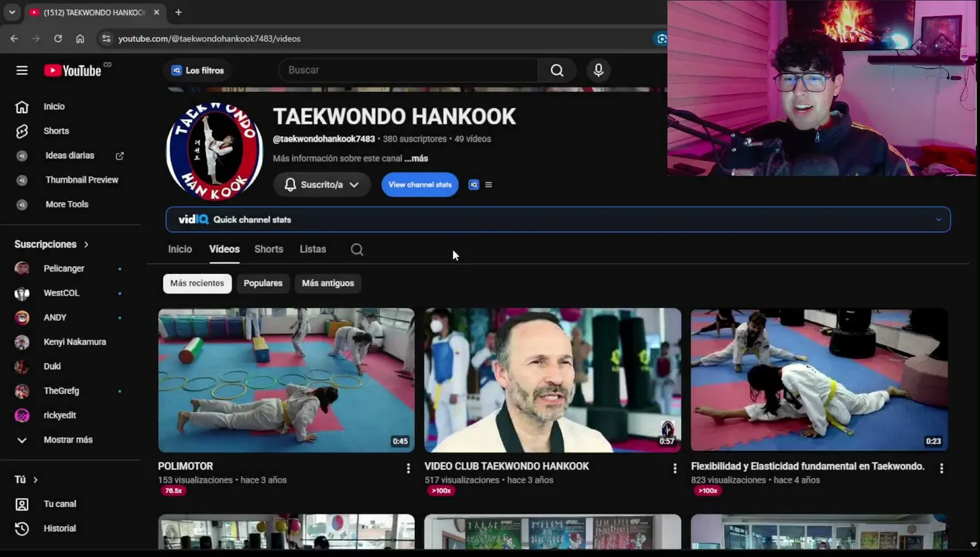This screenshot has height=557, width=980.
Task: Click the 49 vídeos count
Action: pyautogui.click(x=472, y=139)
